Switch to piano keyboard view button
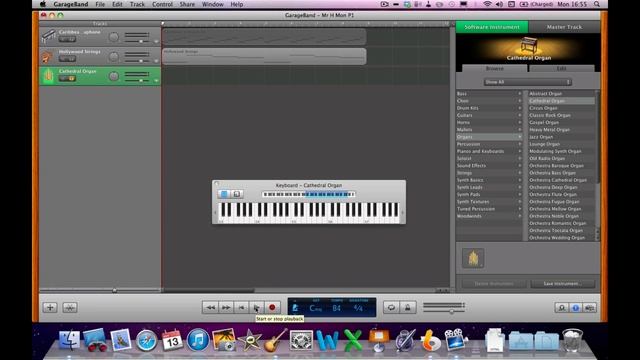The width and height of the screenshot is (640, 360). (x=224, y=194)
